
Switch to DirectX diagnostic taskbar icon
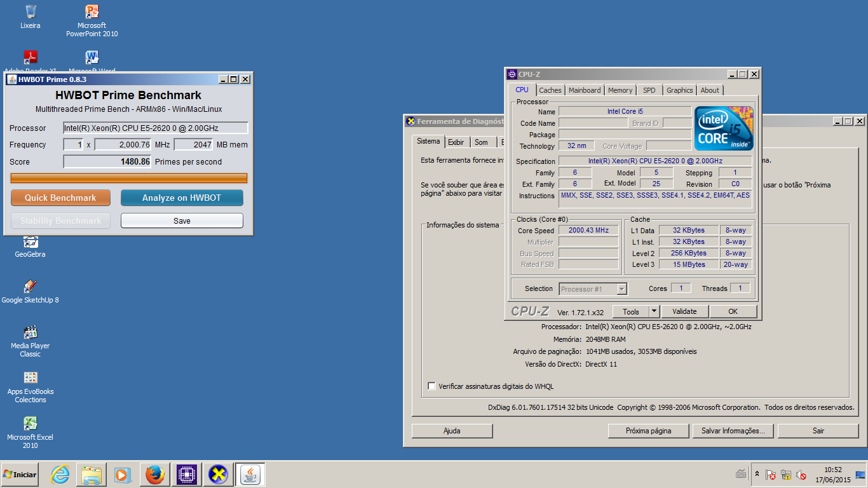pyautogui.click(x=218, y=475)
